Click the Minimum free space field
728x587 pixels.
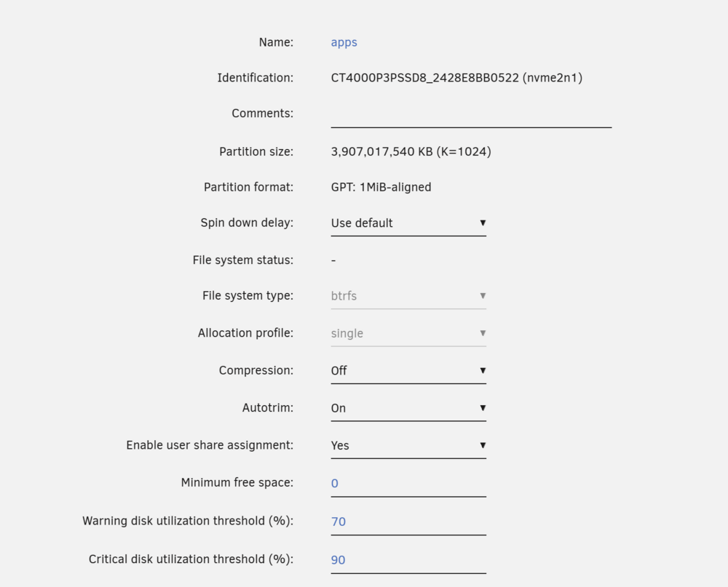(408, 484)
